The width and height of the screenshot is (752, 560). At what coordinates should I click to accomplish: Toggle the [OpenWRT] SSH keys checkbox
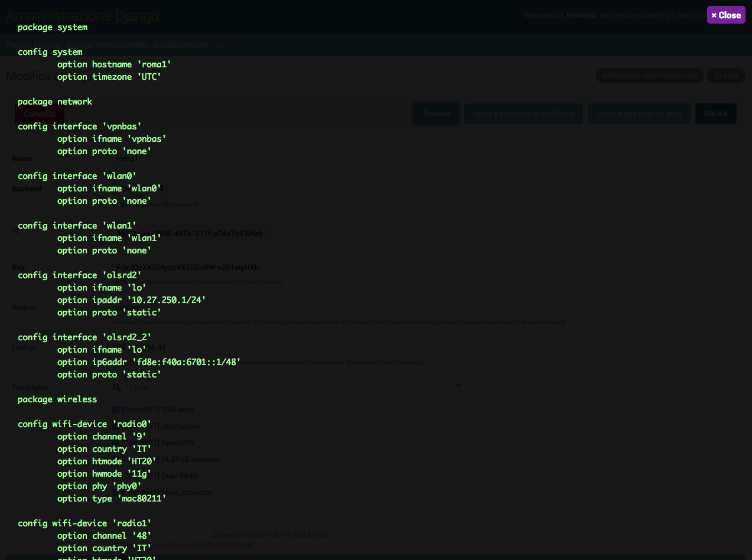coord(116,409)
